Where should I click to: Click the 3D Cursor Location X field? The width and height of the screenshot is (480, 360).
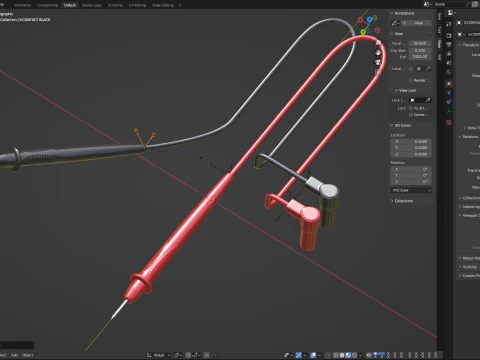pyautogui.click(x=411, y=141)
